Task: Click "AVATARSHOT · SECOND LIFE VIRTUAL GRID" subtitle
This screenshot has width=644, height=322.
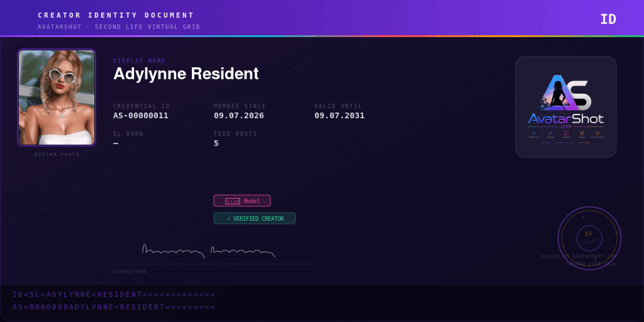Action: pos(119,27)
